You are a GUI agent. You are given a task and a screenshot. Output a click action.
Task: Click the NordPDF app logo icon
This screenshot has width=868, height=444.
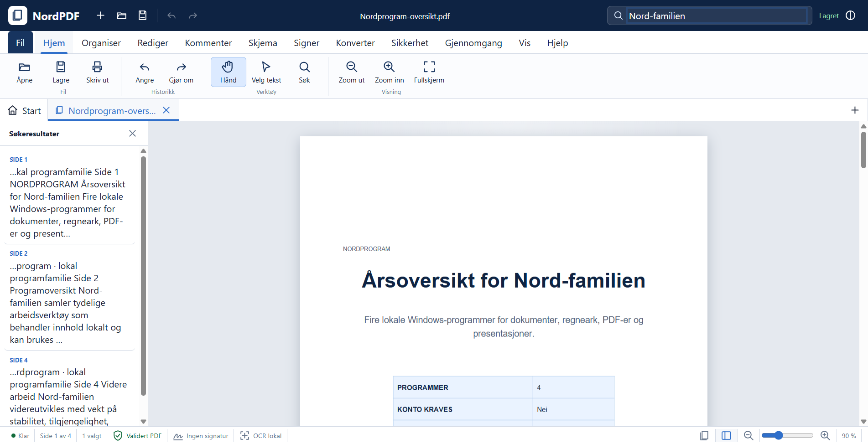[x=18, y=15]
